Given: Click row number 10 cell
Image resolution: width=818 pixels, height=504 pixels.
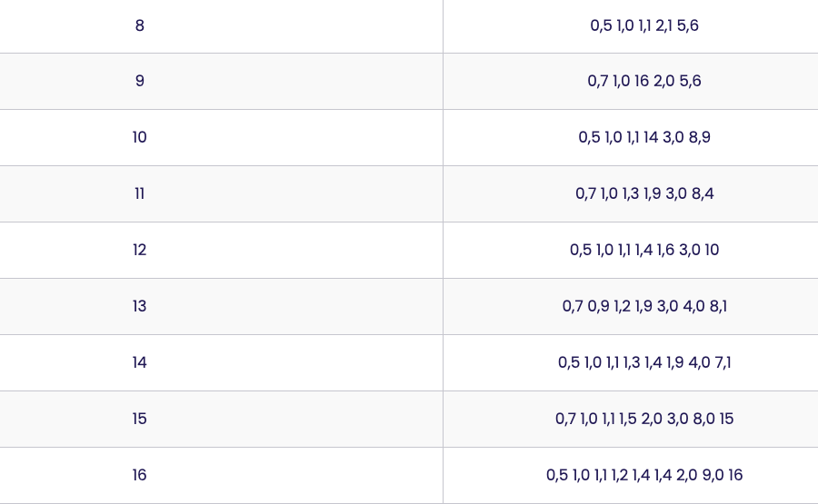Looking at the screenshot, I should 221,138.
